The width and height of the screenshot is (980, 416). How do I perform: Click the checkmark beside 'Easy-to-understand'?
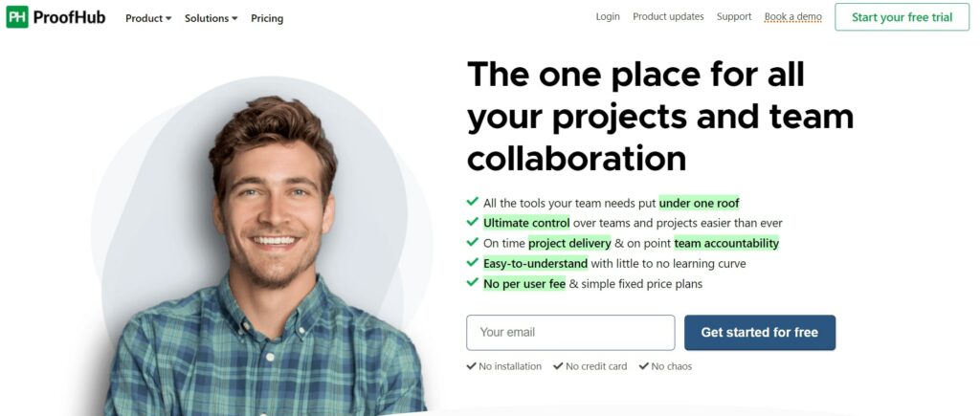[x=473, y=262]
